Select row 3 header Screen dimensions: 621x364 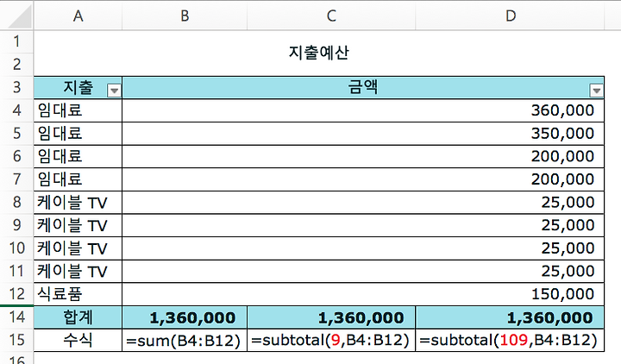pyautogui.click(x=16, y=87)
